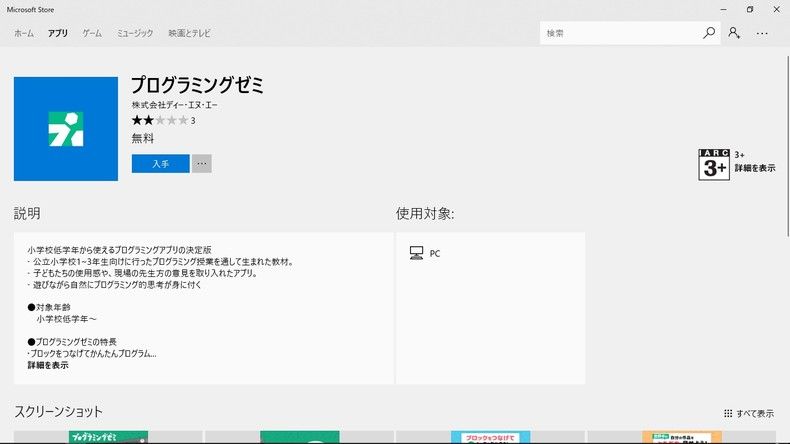Click the 使用対象: heading

click(425, 214)
